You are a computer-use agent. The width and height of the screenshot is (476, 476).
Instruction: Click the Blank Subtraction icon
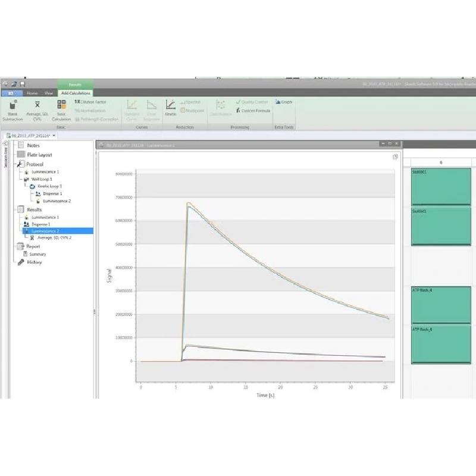pos(12,105)
